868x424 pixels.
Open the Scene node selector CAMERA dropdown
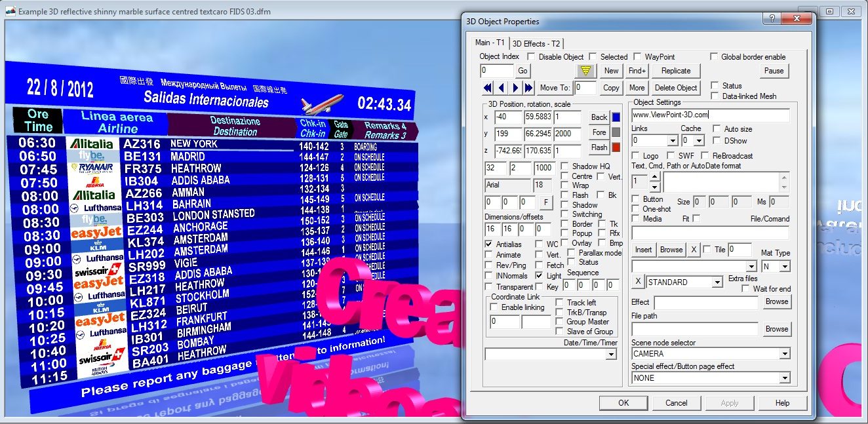coord(784,354)
